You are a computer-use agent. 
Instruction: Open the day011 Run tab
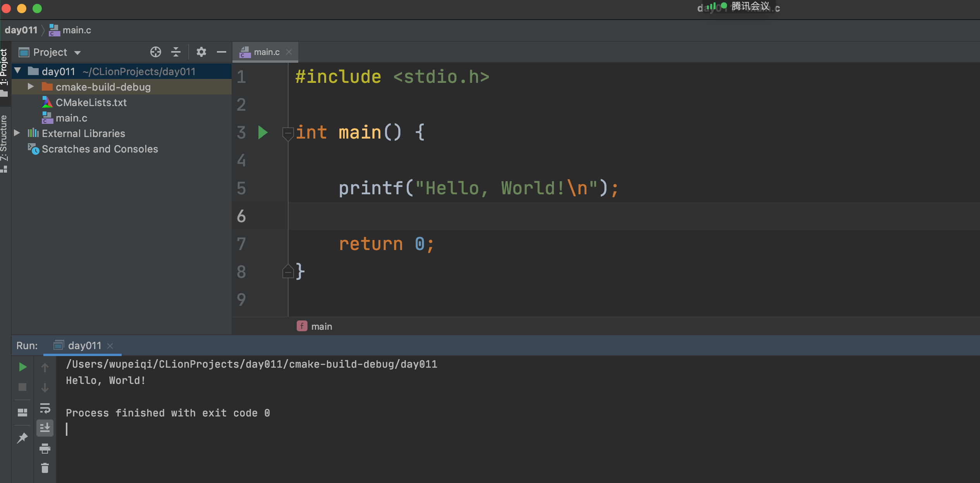(84, 346)
